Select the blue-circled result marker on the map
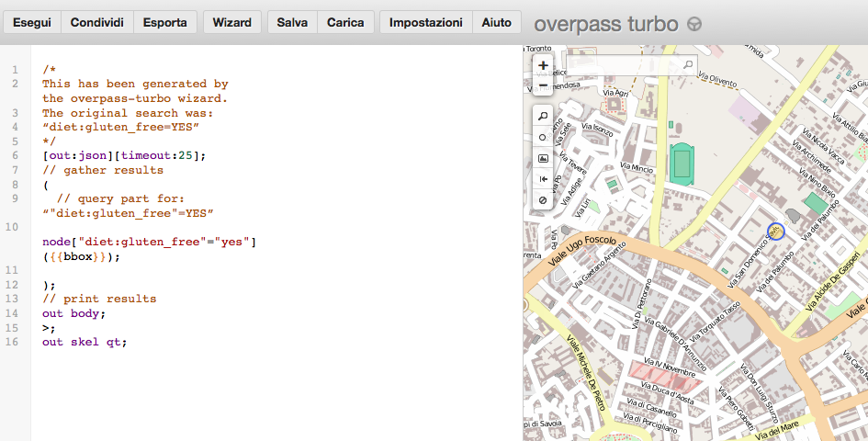Screen dimensions: 868x441 [776, 232]
